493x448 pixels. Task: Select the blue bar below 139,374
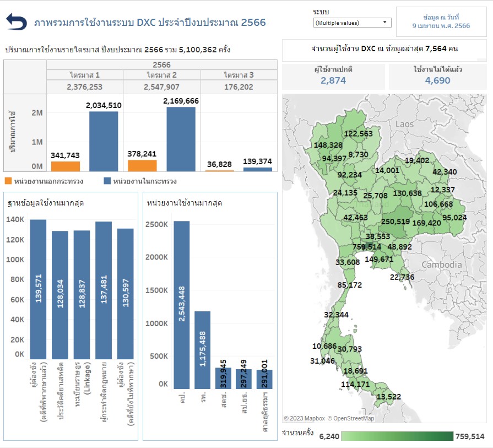click(x=258, y=170)
